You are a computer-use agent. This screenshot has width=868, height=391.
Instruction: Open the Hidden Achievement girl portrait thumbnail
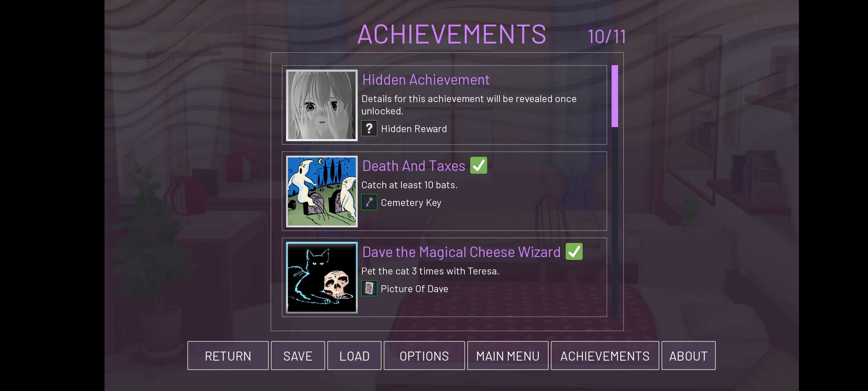pos(322,105)
